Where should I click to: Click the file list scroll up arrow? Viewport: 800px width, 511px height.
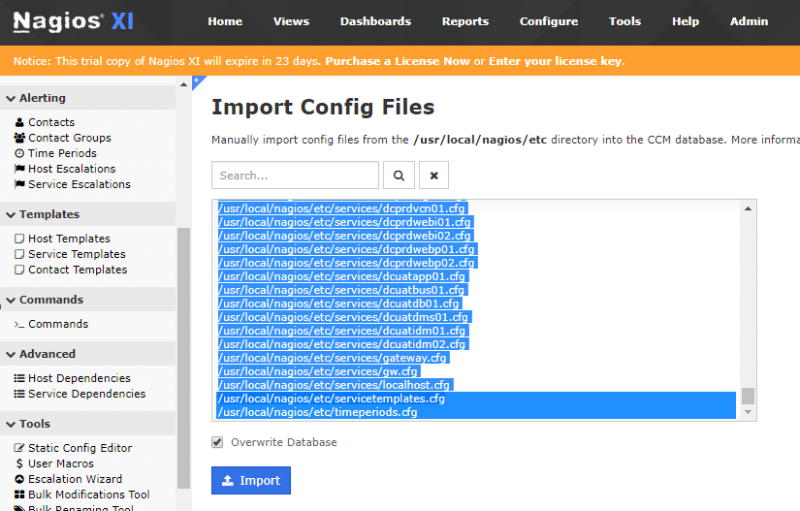point(748,209)
